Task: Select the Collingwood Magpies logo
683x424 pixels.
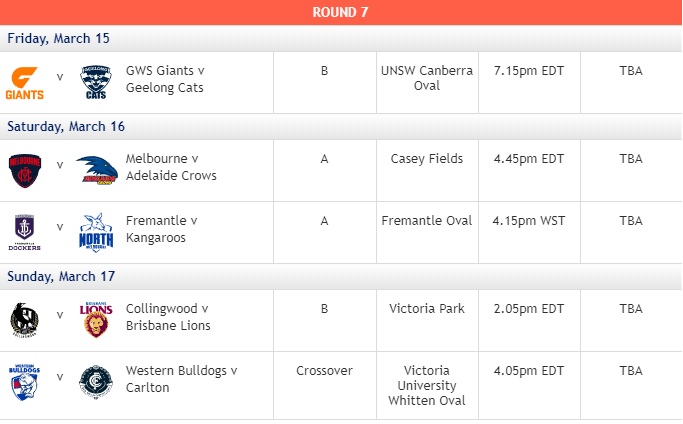Action: [24, 320]
